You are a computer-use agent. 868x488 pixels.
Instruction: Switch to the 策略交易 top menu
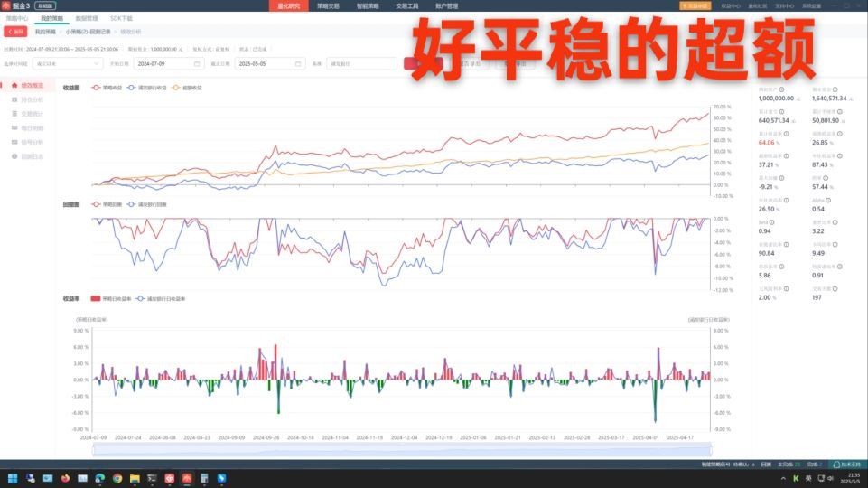tap(328, 5)
